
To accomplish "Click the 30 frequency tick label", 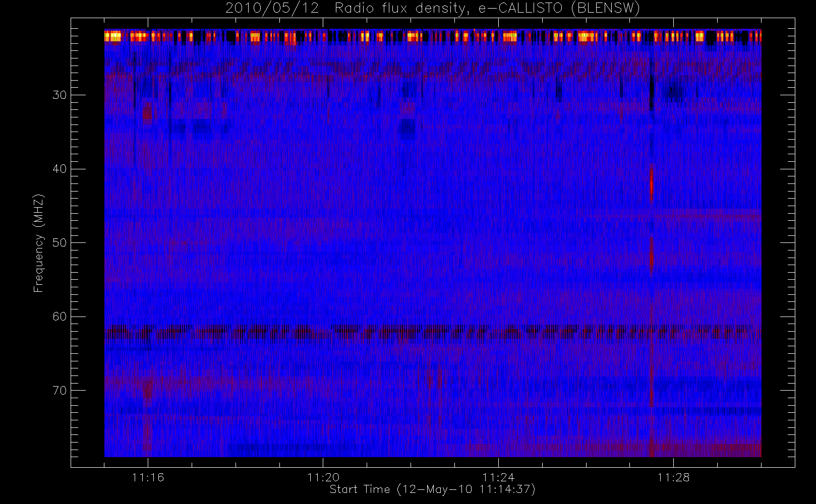I will point(60,95).
